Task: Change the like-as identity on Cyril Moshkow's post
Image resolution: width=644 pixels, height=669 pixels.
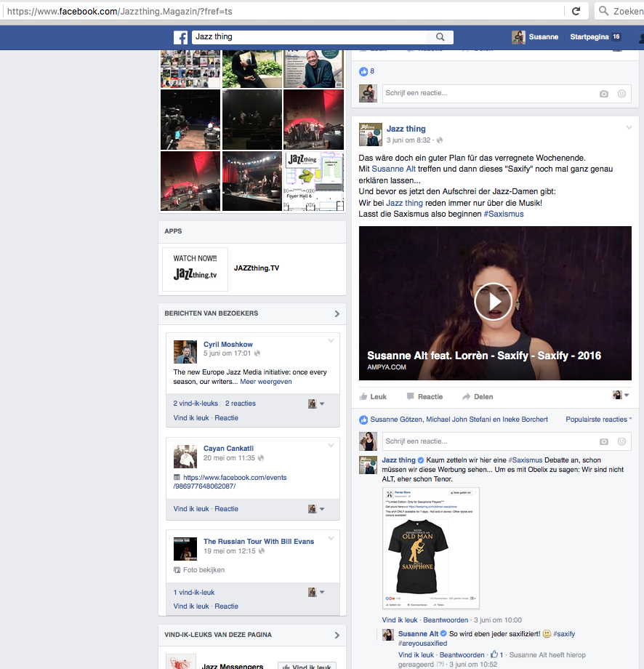Action: pyautogui.click(x=316, y=404)
